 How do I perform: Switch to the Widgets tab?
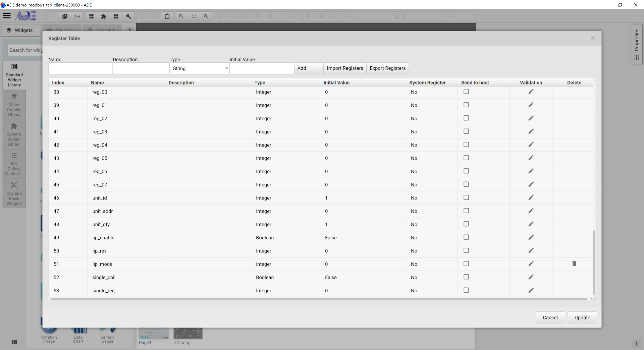coord(20,30)
